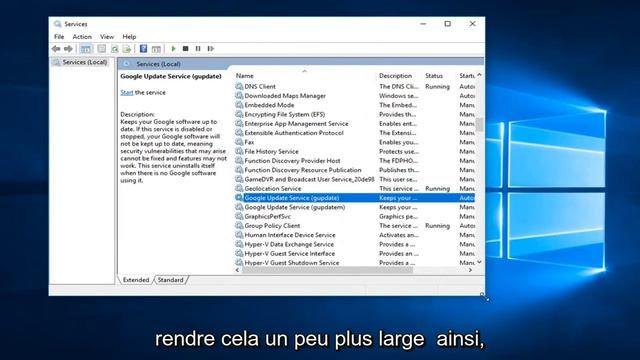
Task: Click the gear icon beside Hyper-V Data Exchange Service
Action: tap(239, 244)
